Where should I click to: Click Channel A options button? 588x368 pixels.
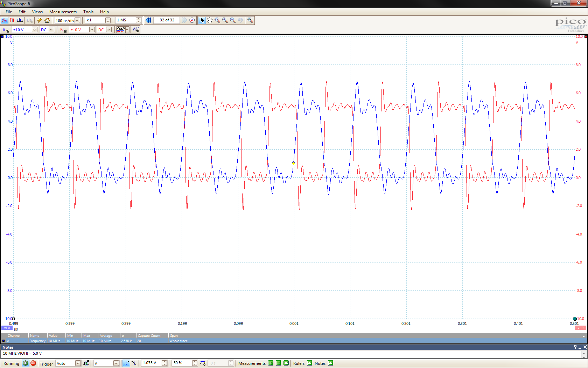[6, 30]
